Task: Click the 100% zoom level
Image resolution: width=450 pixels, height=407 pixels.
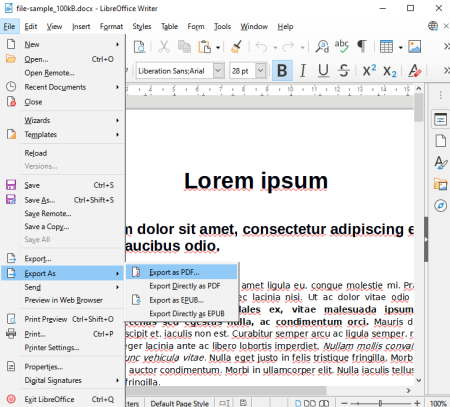Action: click(x=438, y=403)
